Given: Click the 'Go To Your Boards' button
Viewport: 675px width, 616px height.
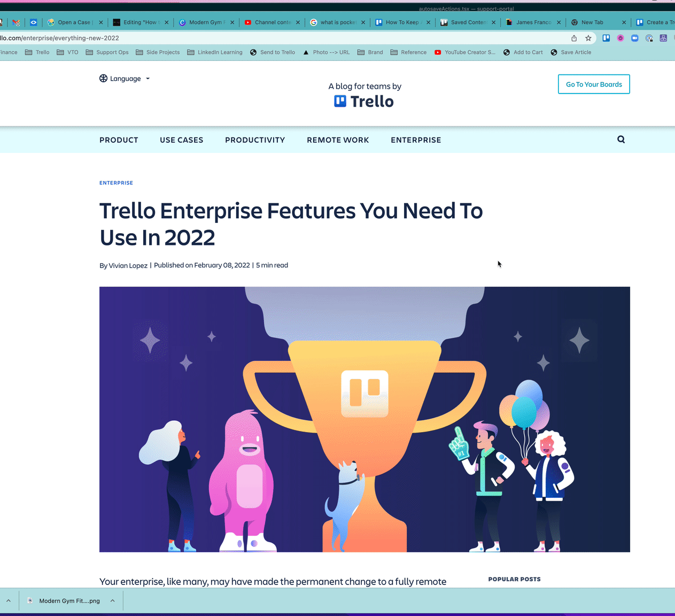Looking at the screenshot, I should pyautogui.click(x=594, y=84).
